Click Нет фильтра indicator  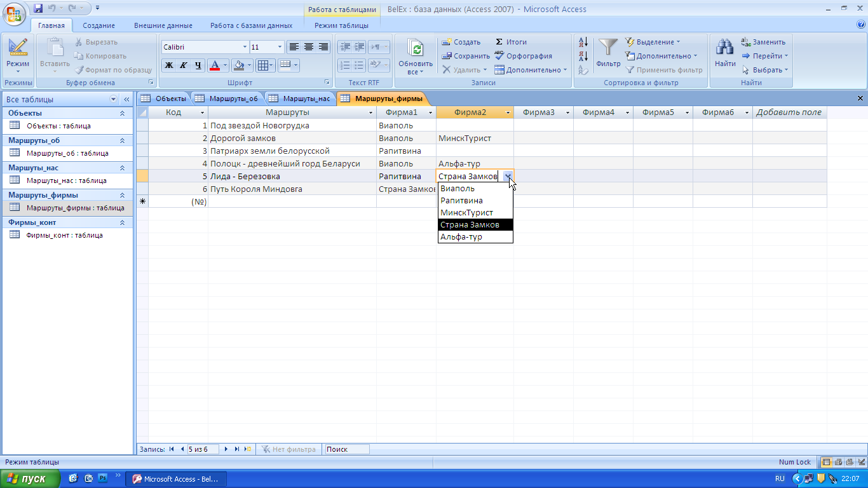click(x=289, y=449)
